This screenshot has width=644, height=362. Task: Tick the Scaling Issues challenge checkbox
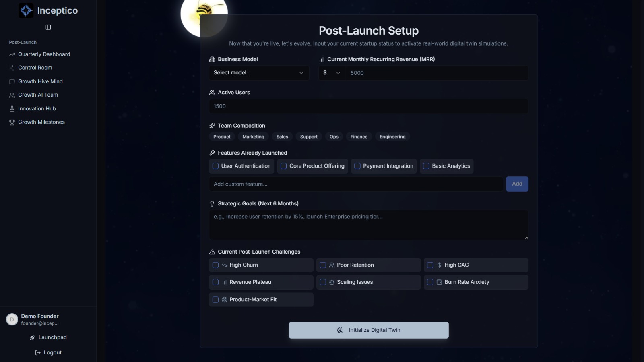[323, 282]
